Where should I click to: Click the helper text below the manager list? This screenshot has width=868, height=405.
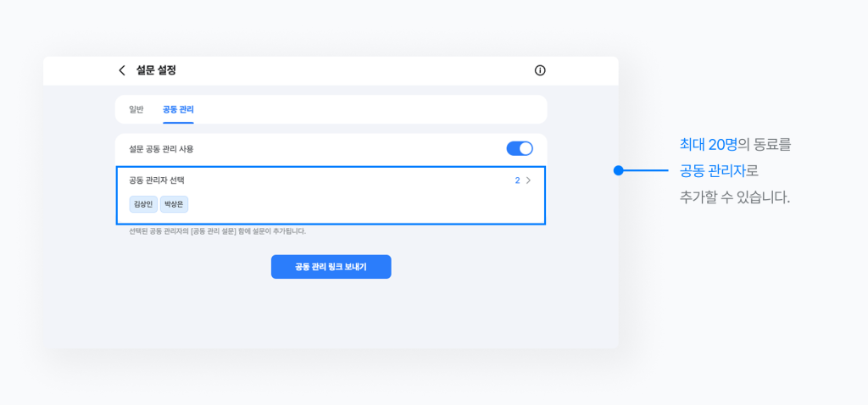pyautogui.click(x=217, y=230)
